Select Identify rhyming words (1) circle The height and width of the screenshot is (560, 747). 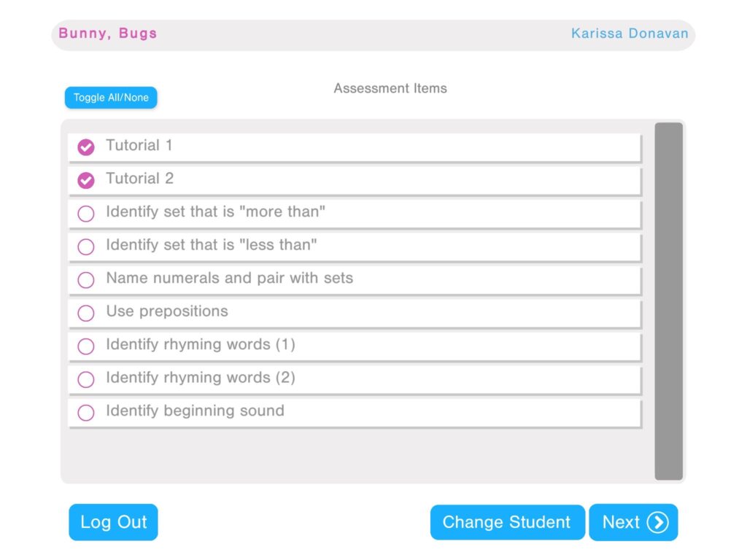tap(86, 346)
